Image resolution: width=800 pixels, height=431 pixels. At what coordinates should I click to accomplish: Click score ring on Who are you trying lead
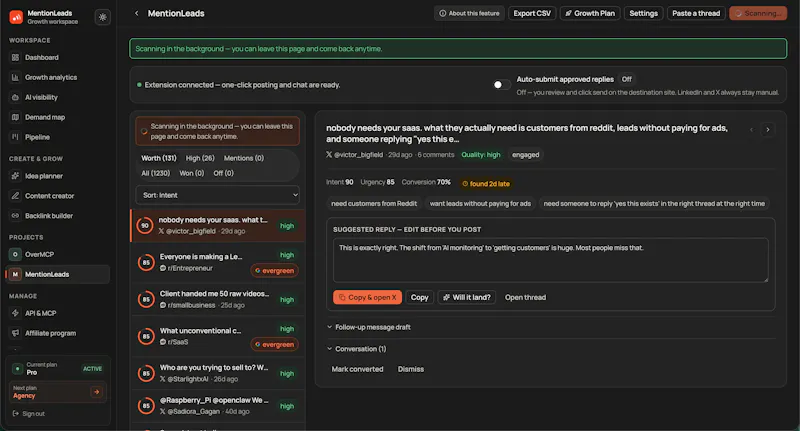tap(146, 373)
